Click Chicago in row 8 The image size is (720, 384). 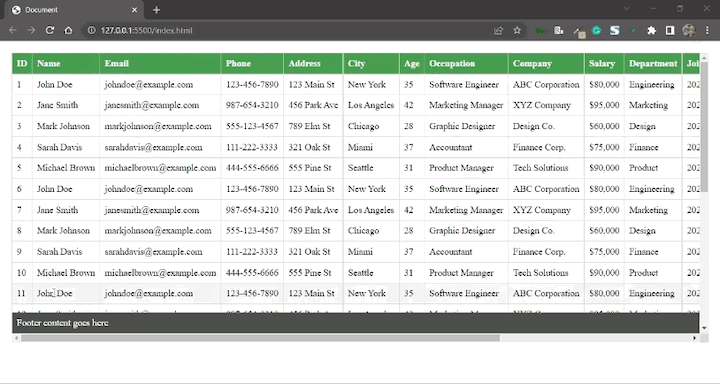coord(363,231)
